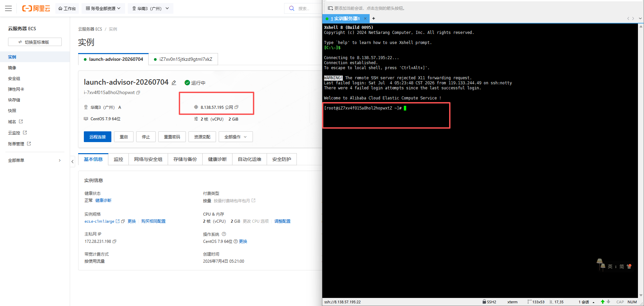Copy the private IP 172.28.231.198
The width and height of the screenshot is (644, 306).
[x=114, y=242]
